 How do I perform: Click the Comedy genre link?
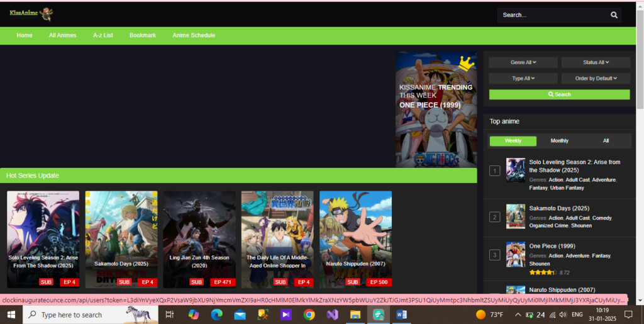tap(602, 218)
